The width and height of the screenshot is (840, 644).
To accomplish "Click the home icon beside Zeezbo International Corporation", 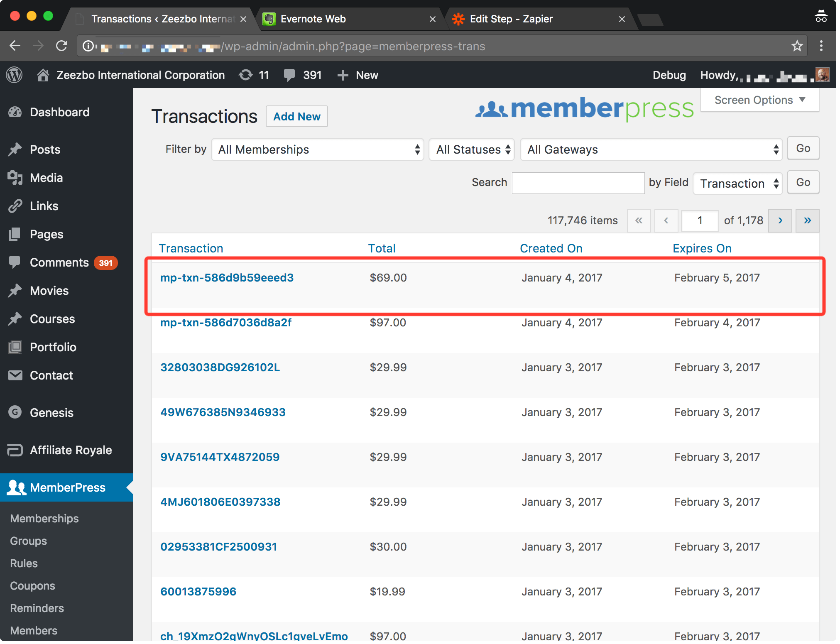I will [x=43, y=75].
